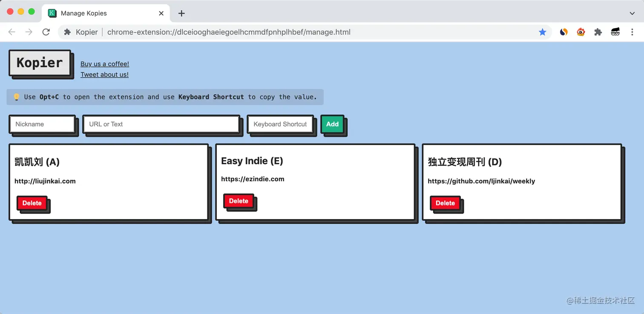Focus the URL or Text input field
Screen dimensions: 644x314
[x=161, y=124]
